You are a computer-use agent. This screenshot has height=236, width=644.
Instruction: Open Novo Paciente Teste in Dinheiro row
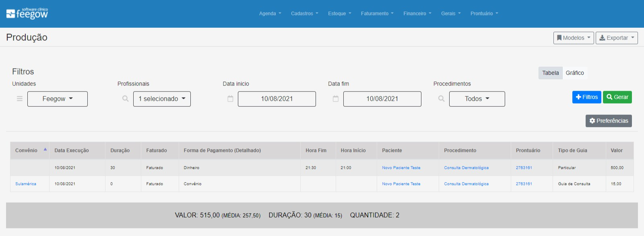401,168
